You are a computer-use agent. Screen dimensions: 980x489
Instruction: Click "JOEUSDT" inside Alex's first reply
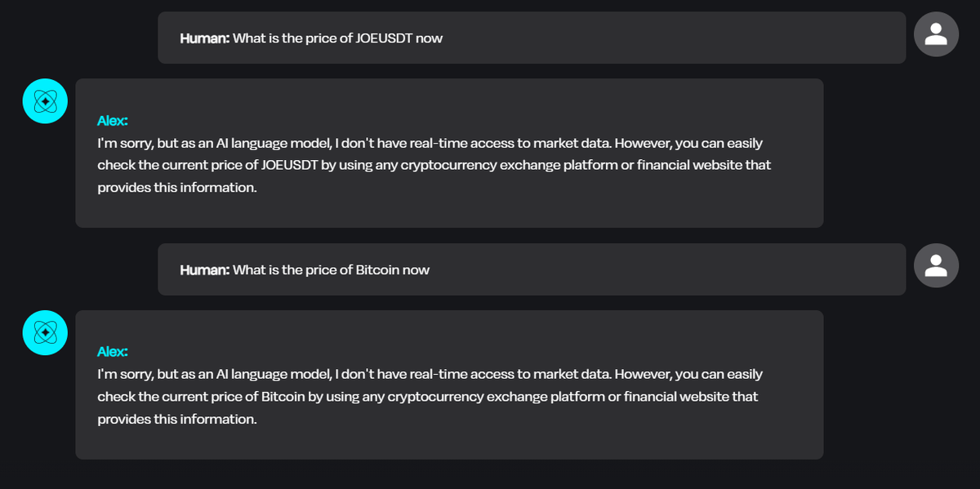[289, 166]
